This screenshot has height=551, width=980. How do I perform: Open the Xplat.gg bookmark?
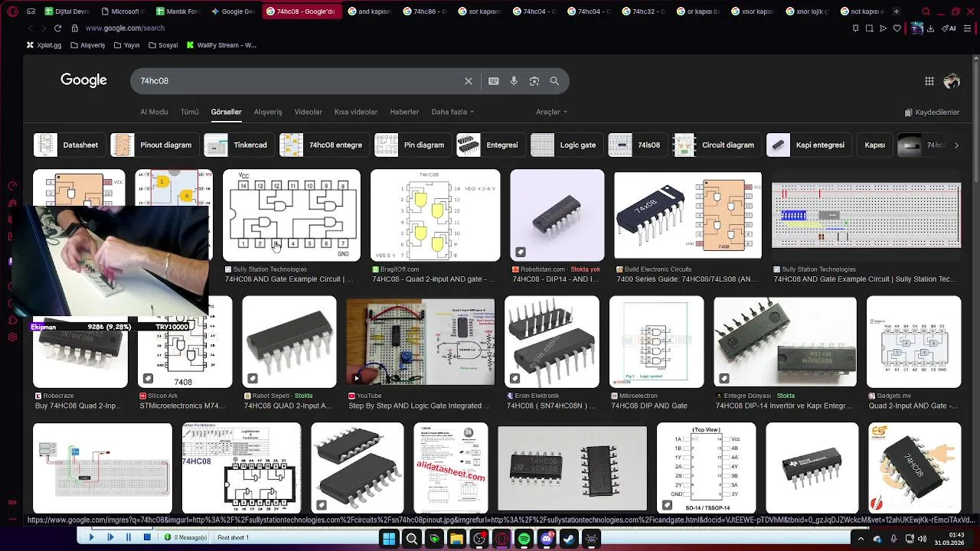click(43, 45)
